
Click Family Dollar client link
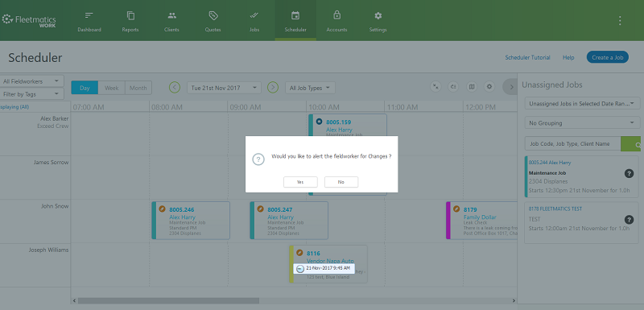[480, 217]
